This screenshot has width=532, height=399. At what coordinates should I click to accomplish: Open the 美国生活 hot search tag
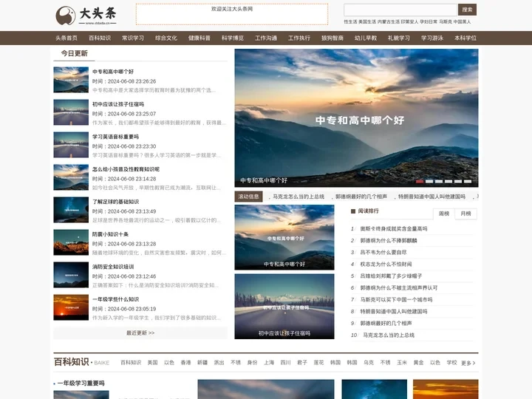[x=367, y=21]
